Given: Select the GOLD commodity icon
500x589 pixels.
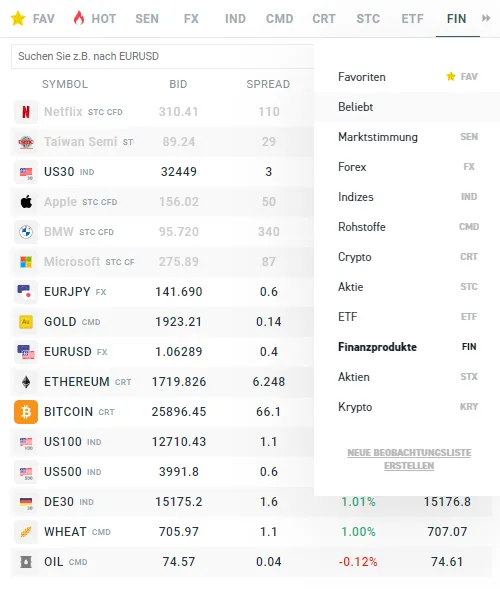Looking at the screenshot, I should tap(26, 322).
